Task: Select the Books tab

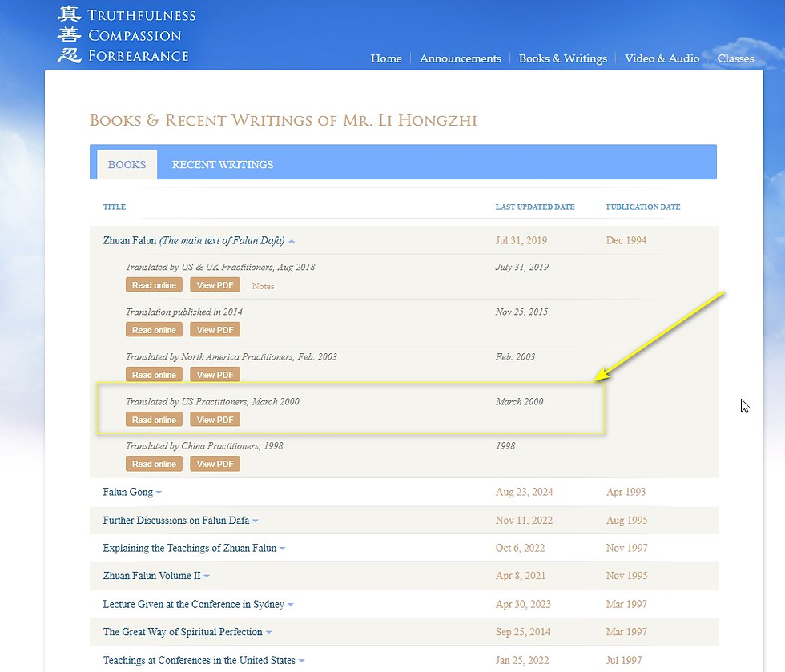Action: click(x=127, y=164)
